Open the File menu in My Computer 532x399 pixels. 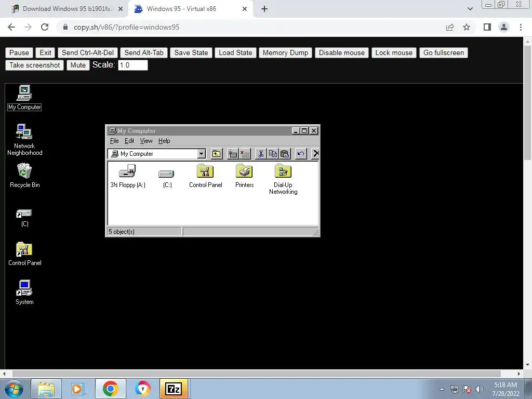pyautogui.click(x=114, y=141)
